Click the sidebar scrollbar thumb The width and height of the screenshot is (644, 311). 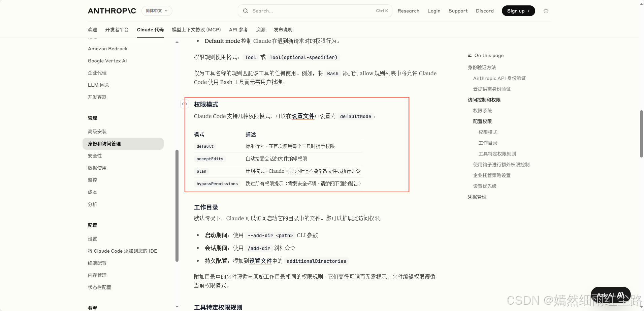coord(177,206)
